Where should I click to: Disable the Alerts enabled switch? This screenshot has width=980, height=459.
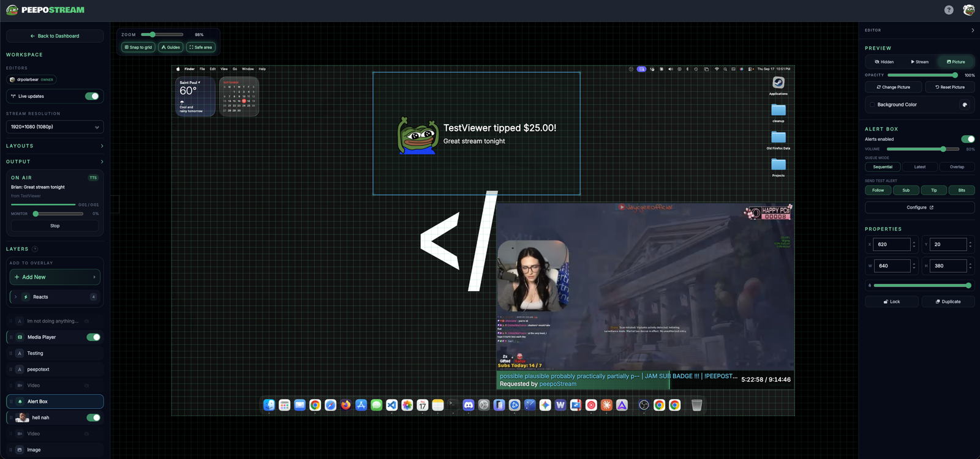pyautogui.click(x=968, y=139)
